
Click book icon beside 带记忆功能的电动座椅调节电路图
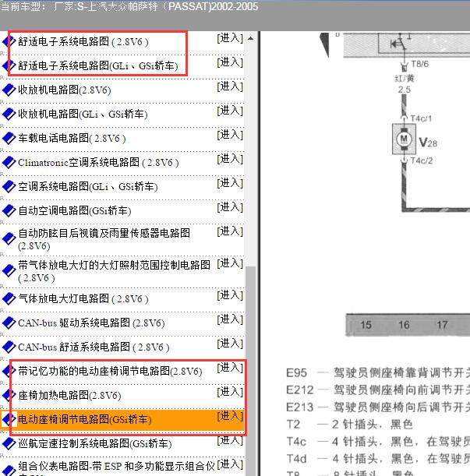9,371
